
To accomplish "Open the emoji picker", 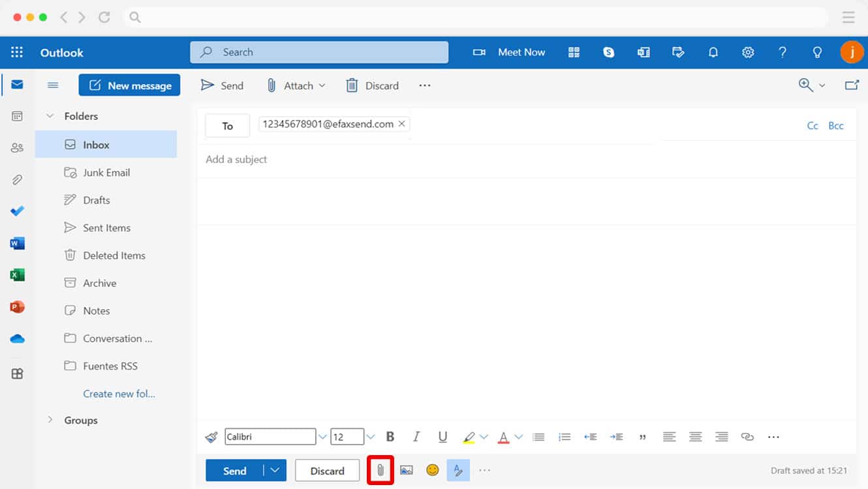I will [x=432, y=470].
